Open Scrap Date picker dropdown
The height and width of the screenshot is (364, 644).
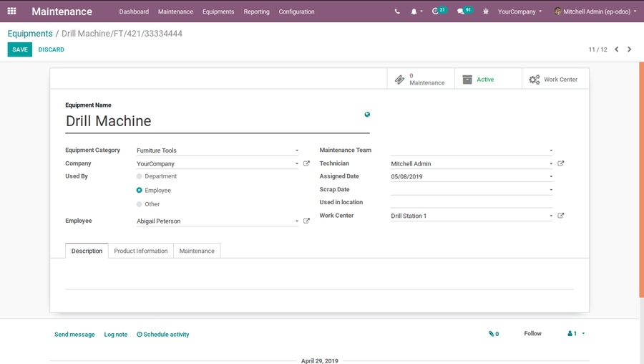(x=551, y=190)
